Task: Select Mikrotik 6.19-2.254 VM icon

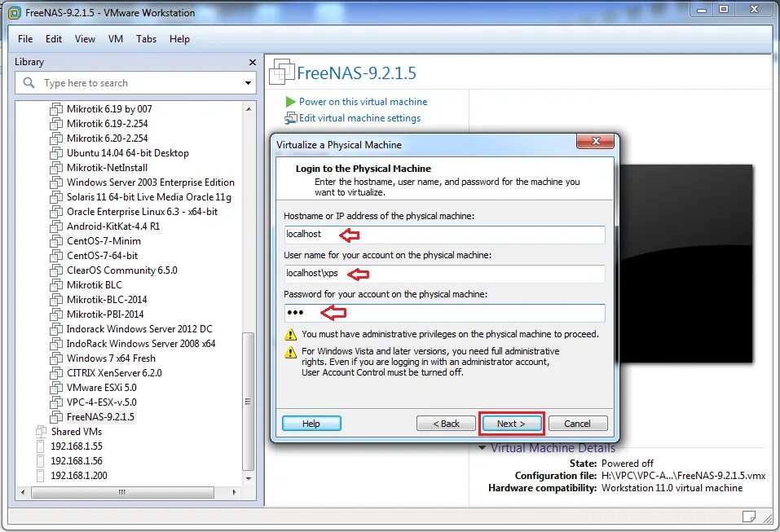Action: [56, 124]
